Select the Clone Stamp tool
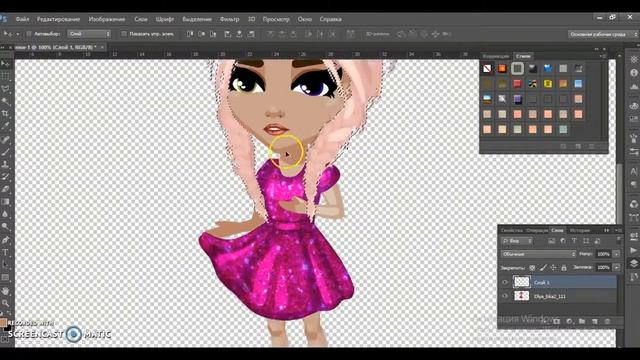 click(x=5, y=164)
